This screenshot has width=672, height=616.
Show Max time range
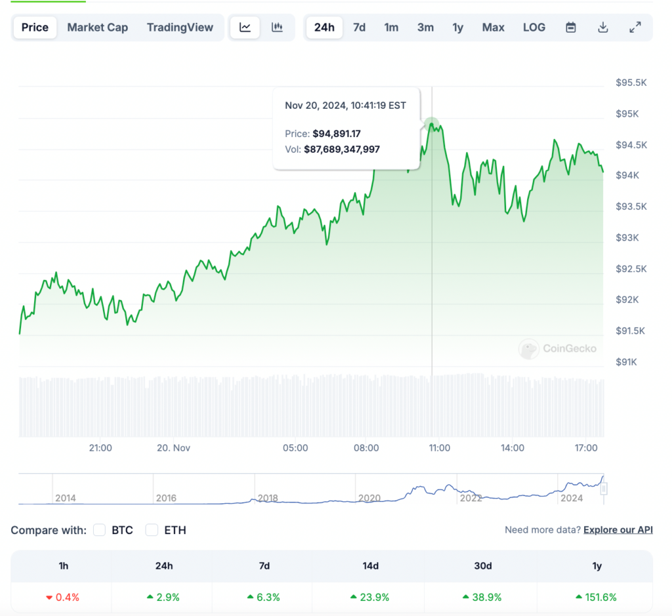[x=493, y=28]
